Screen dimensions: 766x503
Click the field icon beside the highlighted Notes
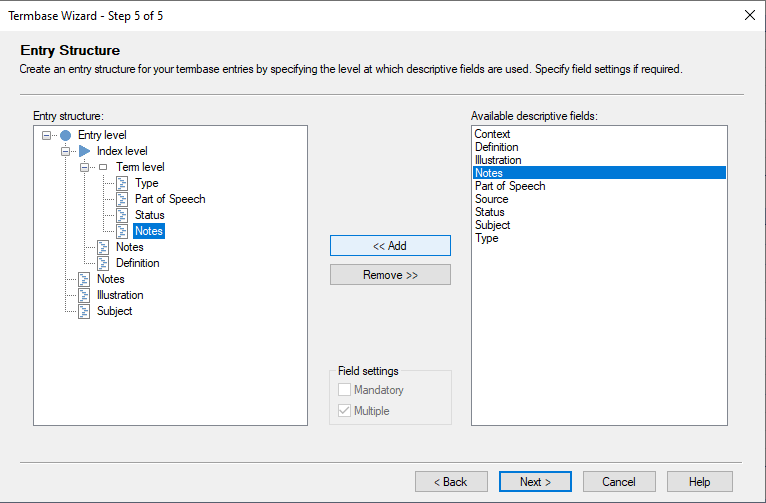(122, 231)
